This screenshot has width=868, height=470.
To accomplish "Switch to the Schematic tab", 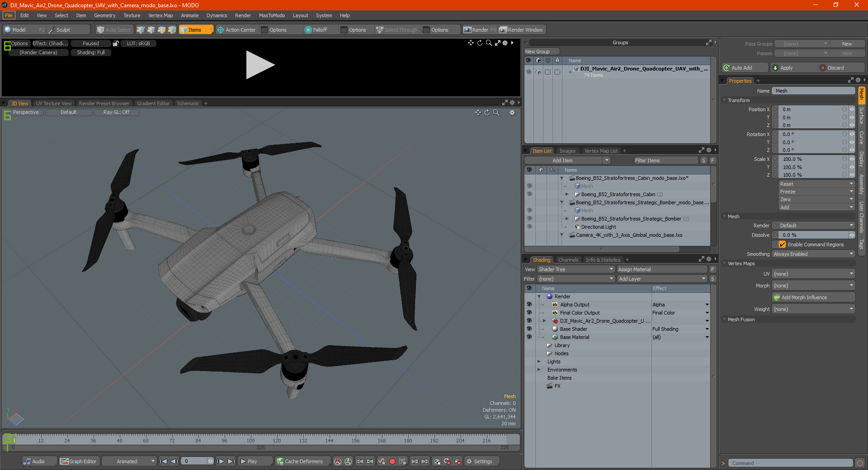I will [x=188, y=103].
